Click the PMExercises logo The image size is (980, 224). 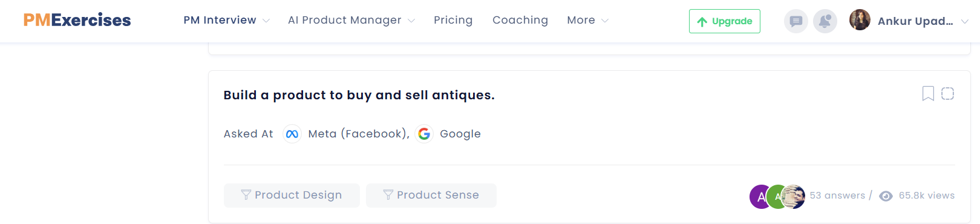(x=77, y=20)
